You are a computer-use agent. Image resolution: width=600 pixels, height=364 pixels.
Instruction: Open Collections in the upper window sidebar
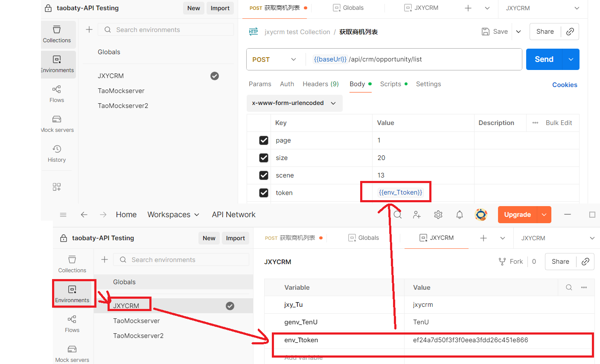point(57,34)
